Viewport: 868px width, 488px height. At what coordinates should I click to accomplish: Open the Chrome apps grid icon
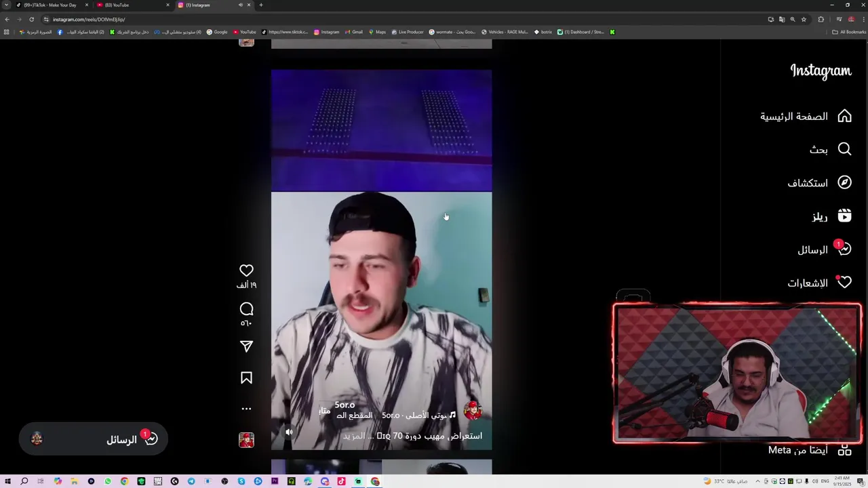pos(7,32)
